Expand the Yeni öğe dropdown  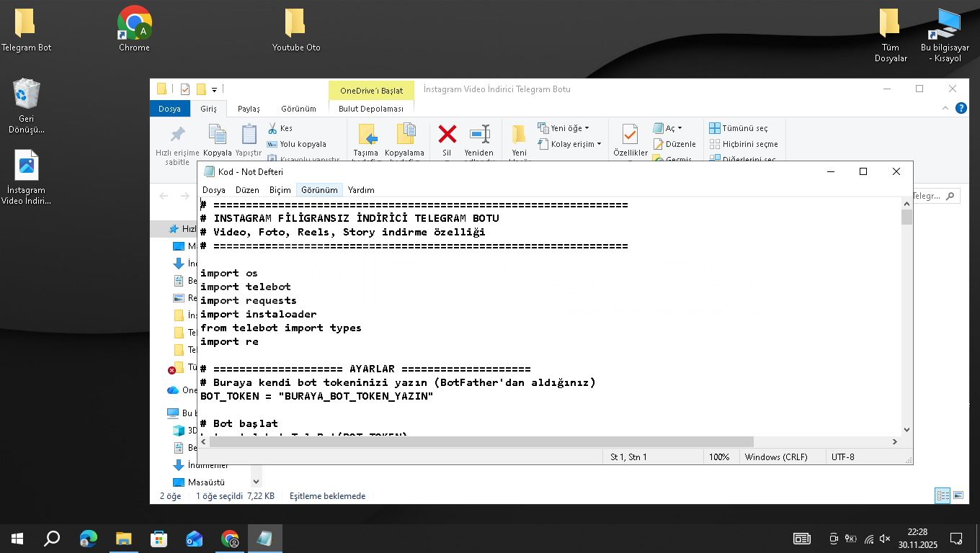pos(587,128)
